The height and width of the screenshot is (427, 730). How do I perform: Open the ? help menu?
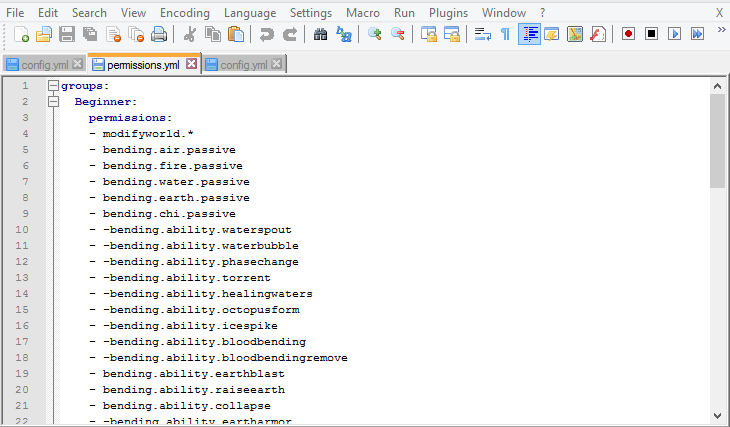[542, 13]
